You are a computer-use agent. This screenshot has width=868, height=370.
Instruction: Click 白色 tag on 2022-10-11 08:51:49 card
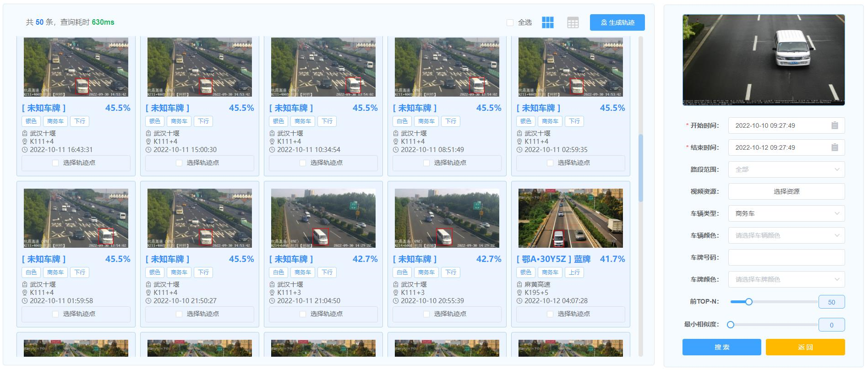(x=402, y=121)
